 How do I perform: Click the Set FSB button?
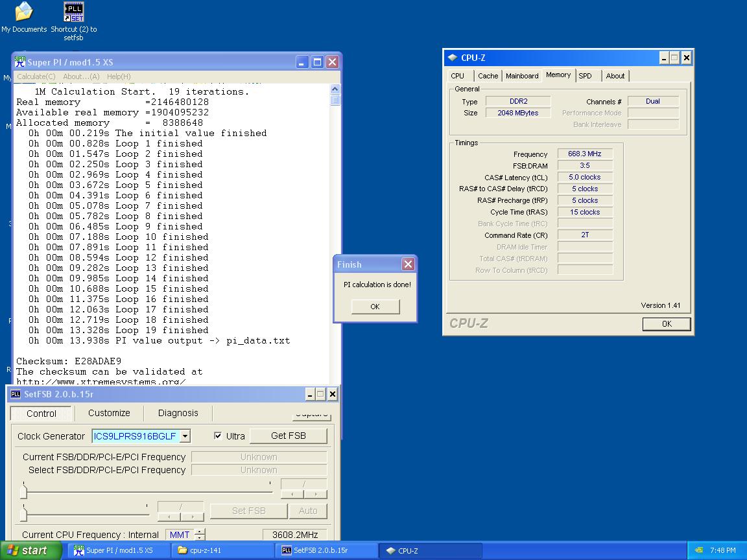[249, 511]
